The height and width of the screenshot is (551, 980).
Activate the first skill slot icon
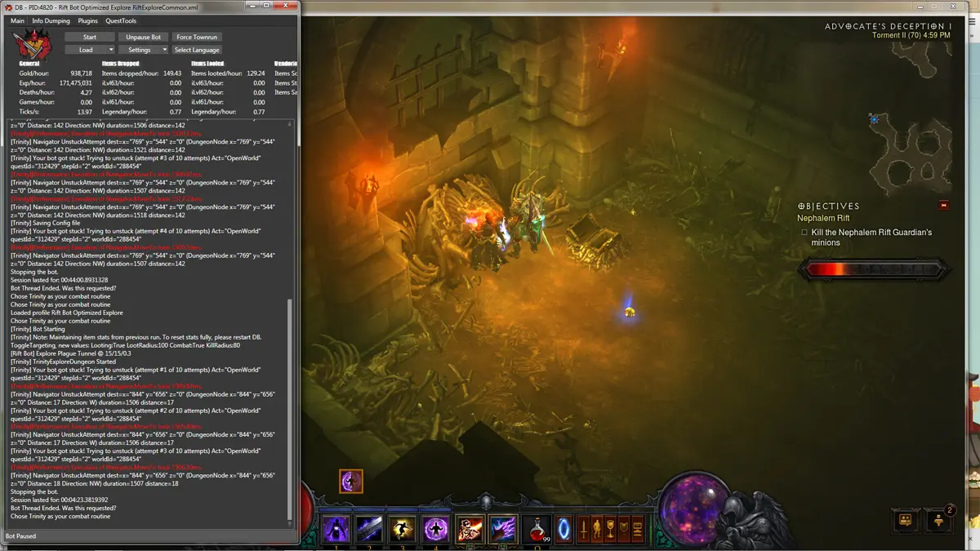[336, 530]
